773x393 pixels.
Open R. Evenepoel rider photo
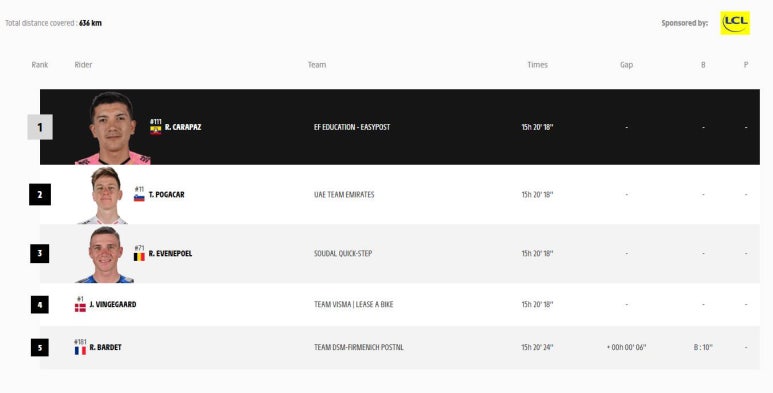coord(105,254)
